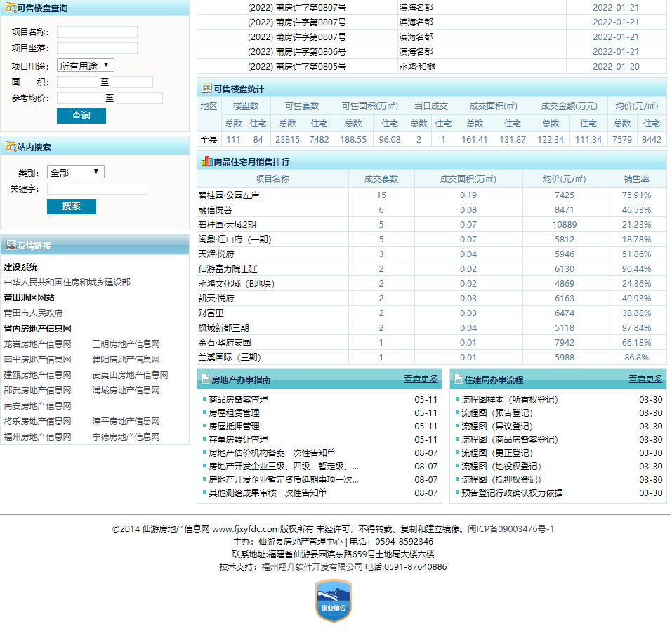
Task: Open 流程图（抵押权登记） item
Action: (x=501, y=480)
